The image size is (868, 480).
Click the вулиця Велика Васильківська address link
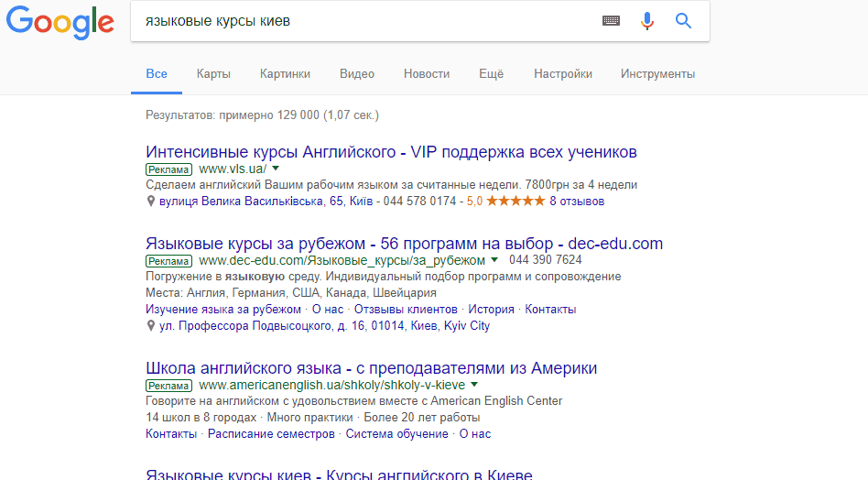point(266,201)
